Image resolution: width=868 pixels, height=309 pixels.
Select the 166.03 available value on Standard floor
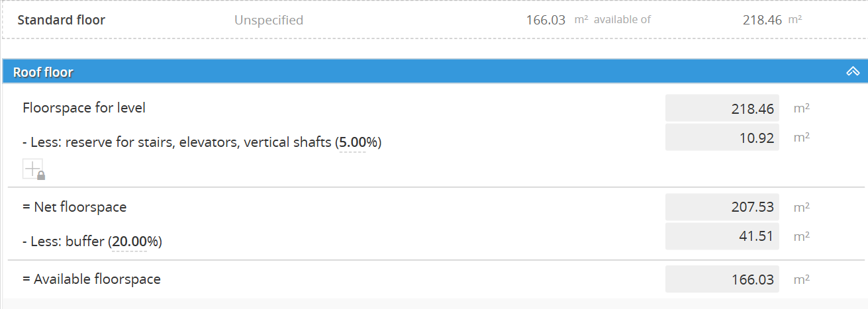[546, 20]
